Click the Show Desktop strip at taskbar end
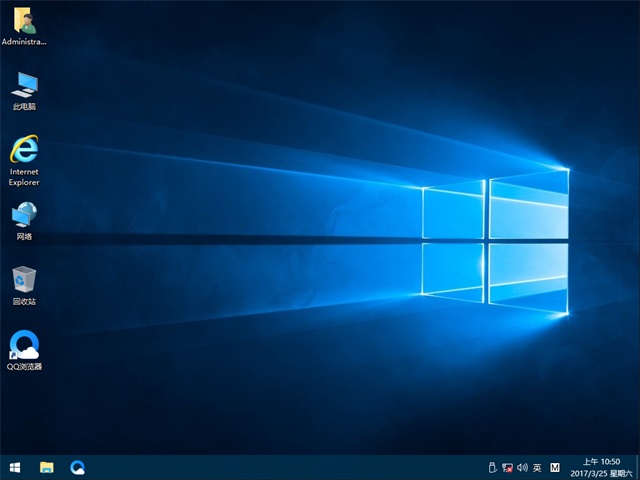The width and height of the screenshot is (640, 480). pyautogui.click(x=637, y=467)
